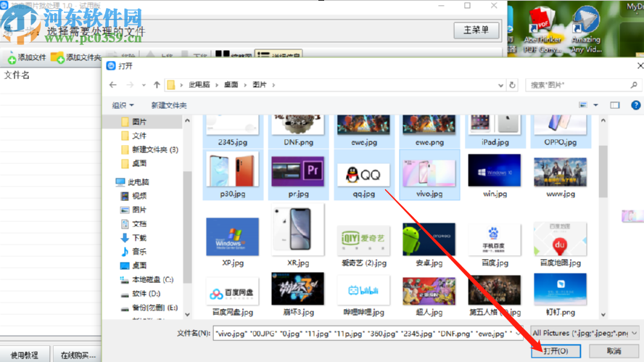
Task: Click the file list vertical scrollbar thumb
Action: click(603, 171)
